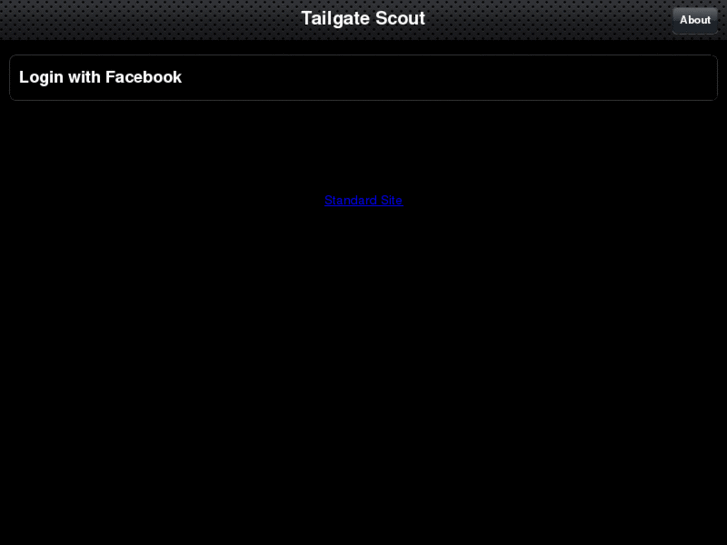Switch to the standard site version

pos(364,200)
